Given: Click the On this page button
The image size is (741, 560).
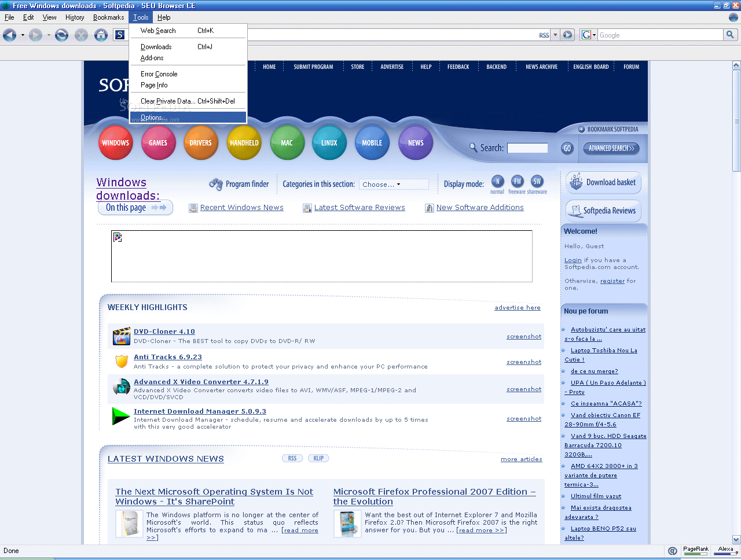Looking at the screenshot, I should (135, 208).
